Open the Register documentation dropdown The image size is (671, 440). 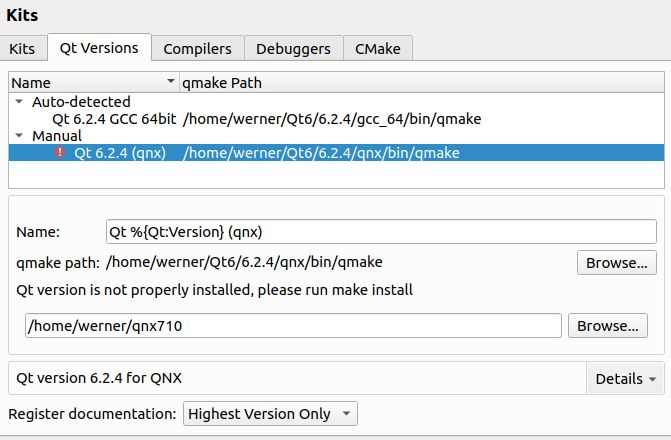pos(270,413)
